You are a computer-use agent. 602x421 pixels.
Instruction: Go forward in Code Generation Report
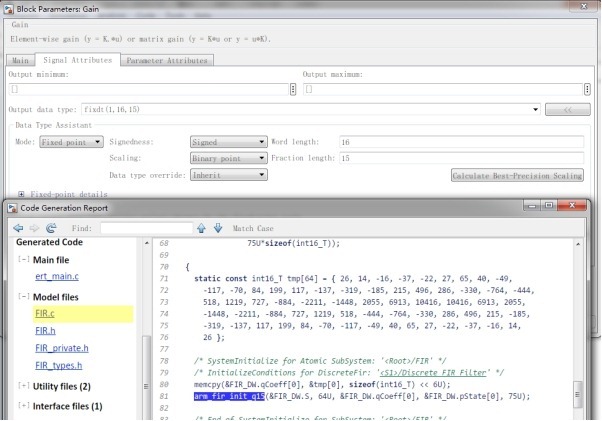point(34,228)
